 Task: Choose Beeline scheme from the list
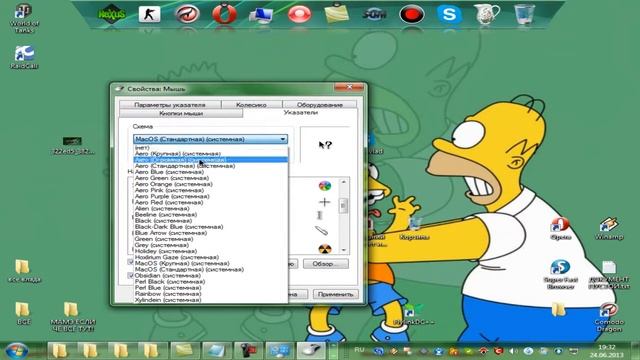click(x=211, y=215)
